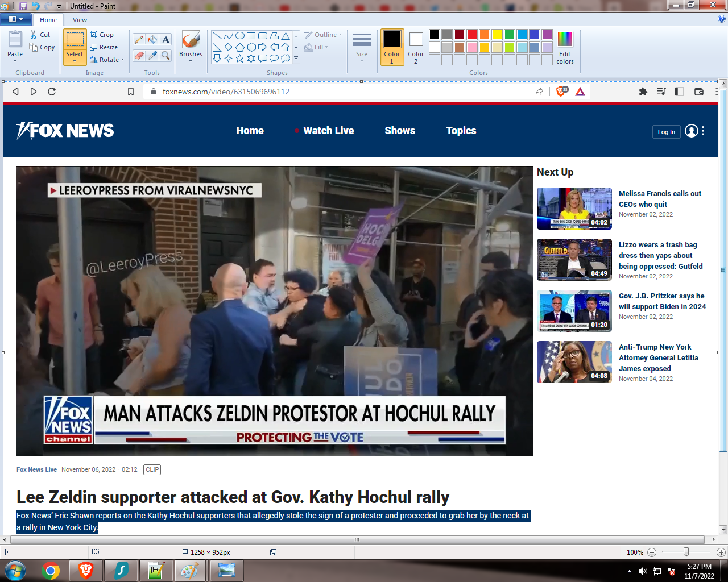Click Watch Live in Fox News navigation
The width and height of the screenshot is (728, 582).
[x=329, y=131]
